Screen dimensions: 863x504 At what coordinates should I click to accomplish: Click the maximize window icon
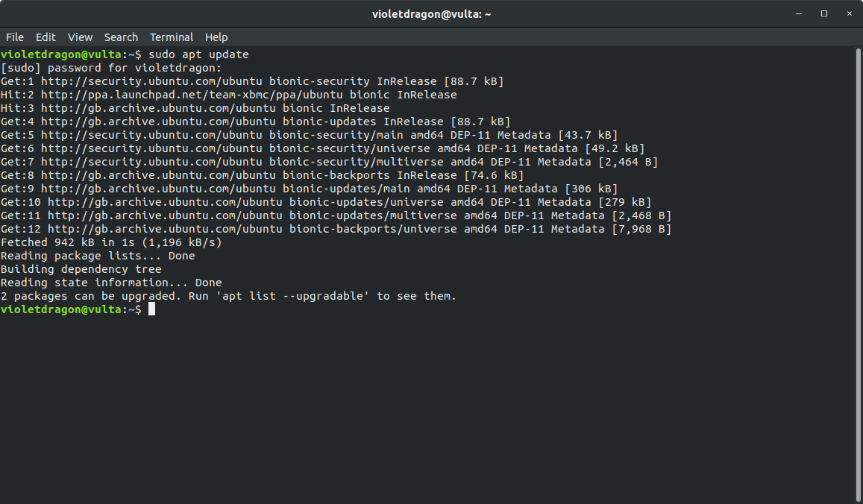[823, 13]
